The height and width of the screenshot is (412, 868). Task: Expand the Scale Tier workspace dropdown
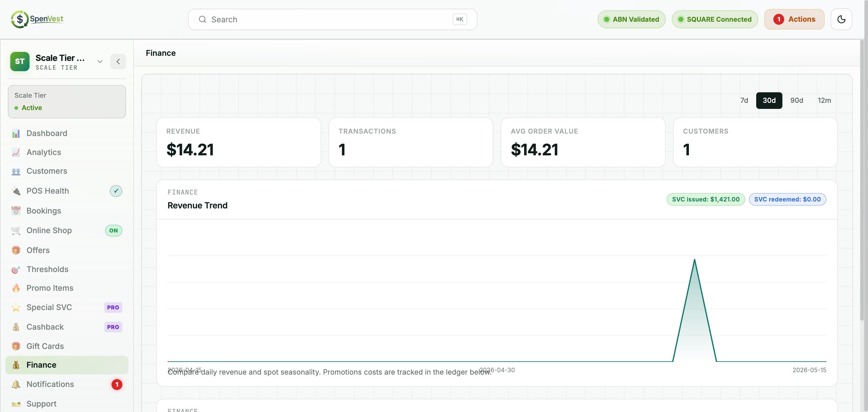[100, 61]
